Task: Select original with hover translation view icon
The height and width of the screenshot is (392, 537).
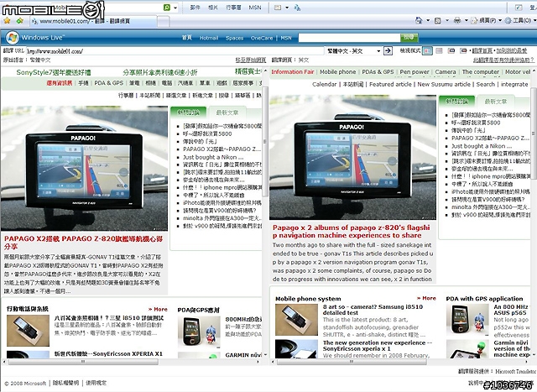Action: 451,51
